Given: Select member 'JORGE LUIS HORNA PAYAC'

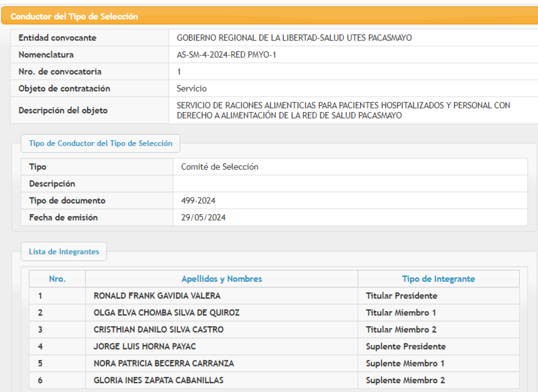Looking at the screenshot, I should (x=145, y=346).
